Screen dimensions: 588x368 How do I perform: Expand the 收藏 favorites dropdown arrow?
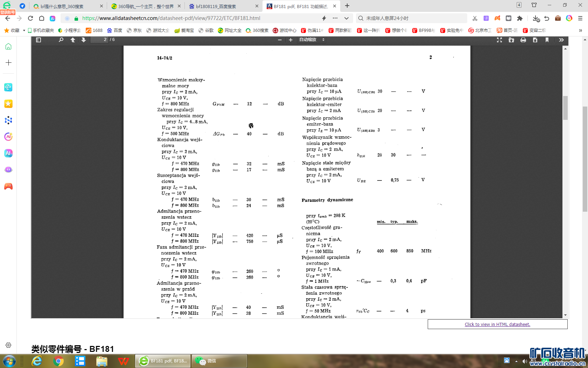coord(24,30)
